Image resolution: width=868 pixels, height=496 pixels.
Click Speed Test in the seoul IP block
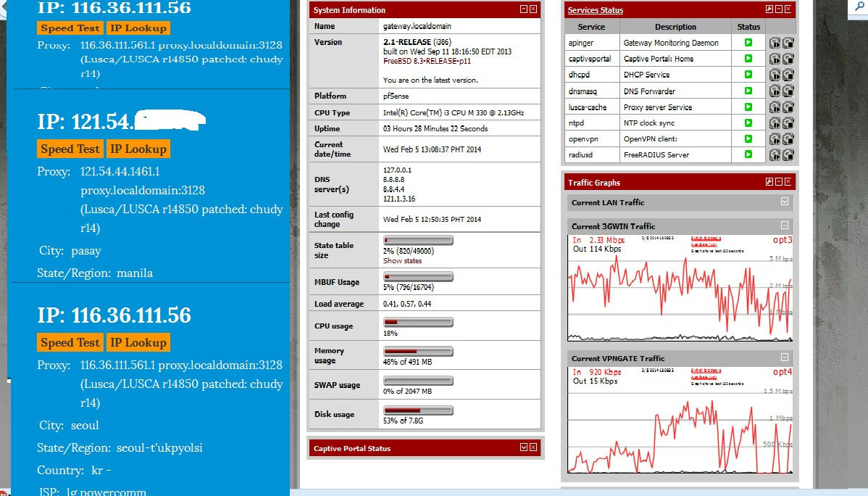(70, 342)
